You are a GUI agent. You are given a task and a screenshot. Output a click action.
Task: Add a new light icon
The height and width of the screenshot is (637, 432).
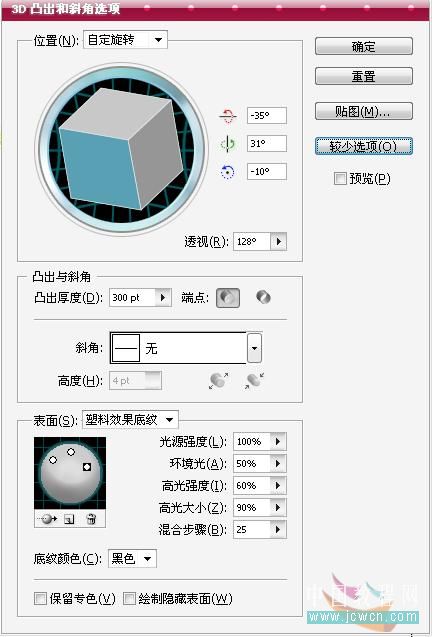point(69,519)
